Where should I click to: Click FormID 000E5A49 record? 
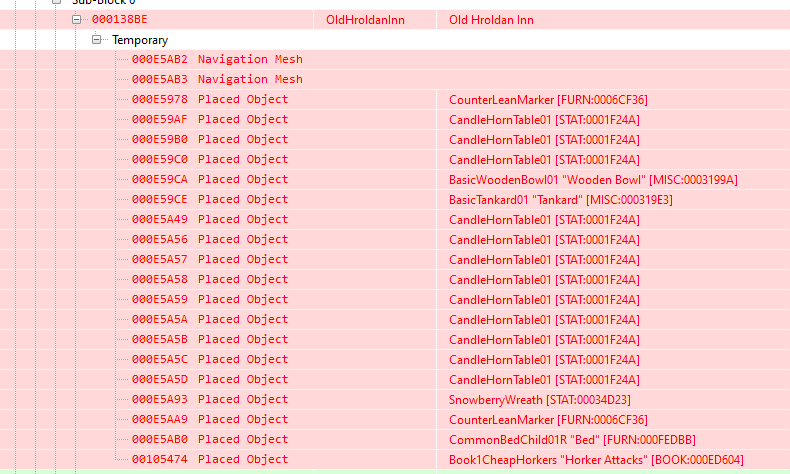point(159,219)
